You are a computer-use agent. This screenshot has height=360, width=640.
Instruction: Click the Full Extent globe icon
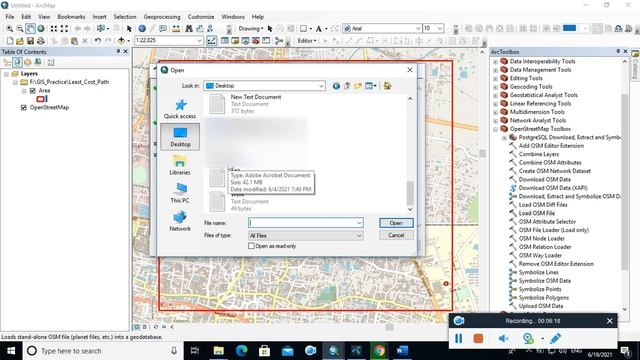tap(41, 29)
